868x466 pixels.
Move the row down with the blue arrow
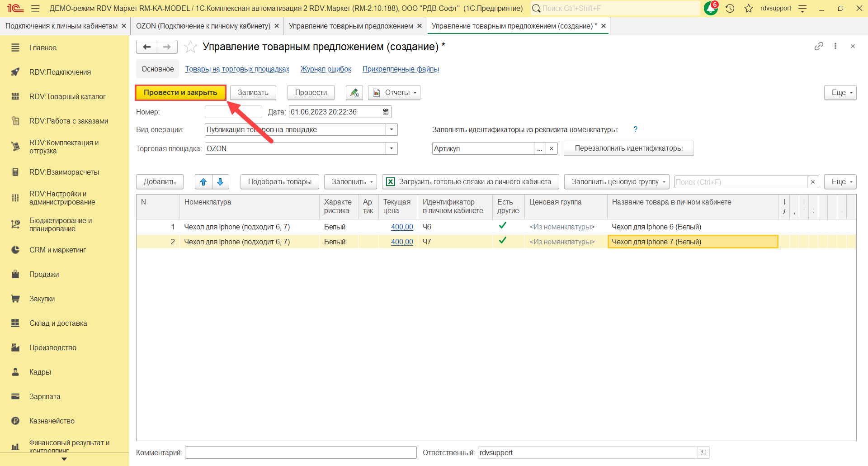coord(220,182)
